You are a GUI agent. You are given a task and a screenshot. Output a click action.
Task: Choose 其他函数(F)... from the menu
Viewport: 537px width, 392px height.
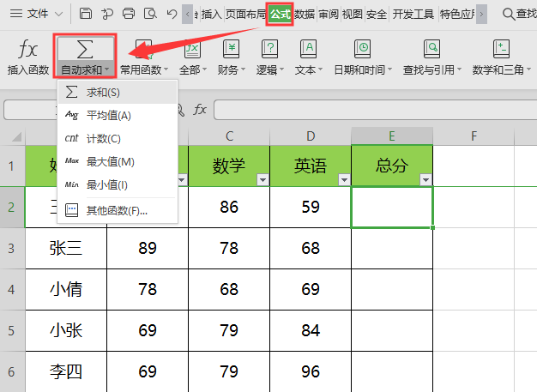click(118, 210)
